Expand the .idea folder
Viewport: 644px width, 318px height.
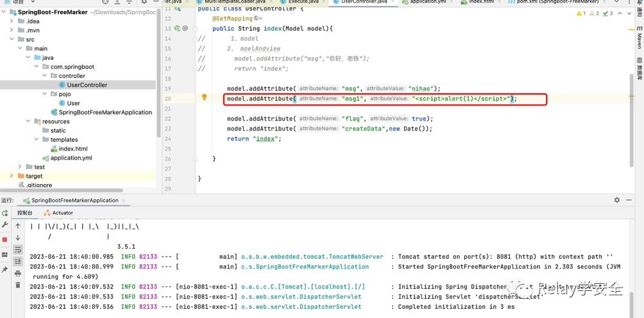(x=12, y=21)
